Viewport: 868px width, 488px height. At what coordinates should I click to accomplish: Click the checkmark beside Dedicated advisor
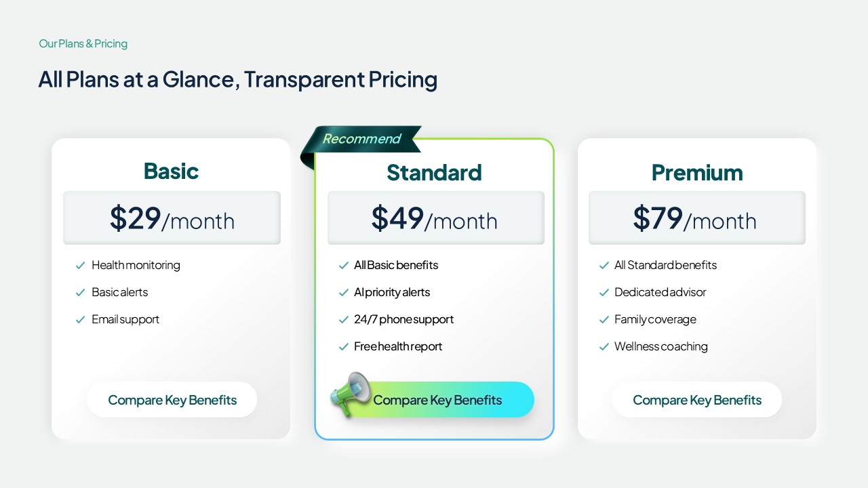[604, 293]
